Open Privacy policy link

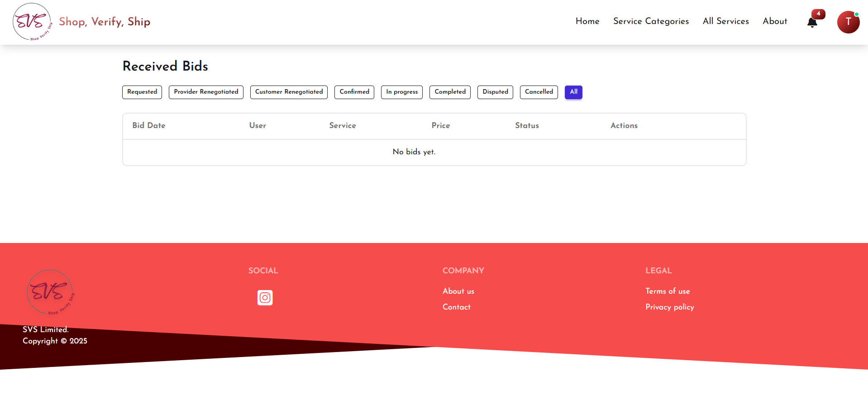point(670,307)
